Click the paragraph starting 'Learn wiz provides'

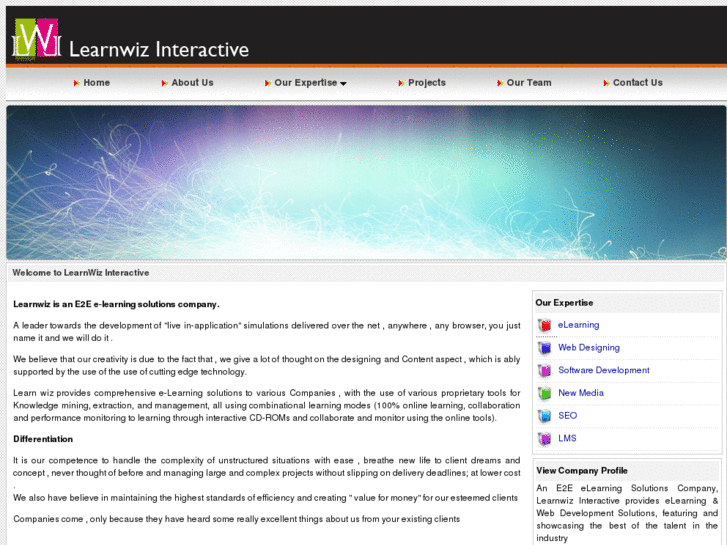(x=267, y=405)
